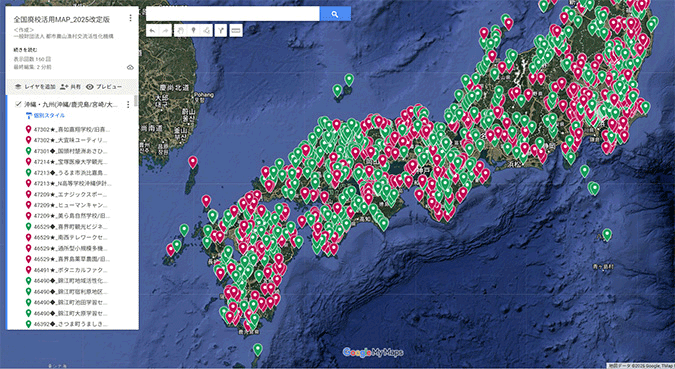Select the add directions tool

tap(221, 31)
